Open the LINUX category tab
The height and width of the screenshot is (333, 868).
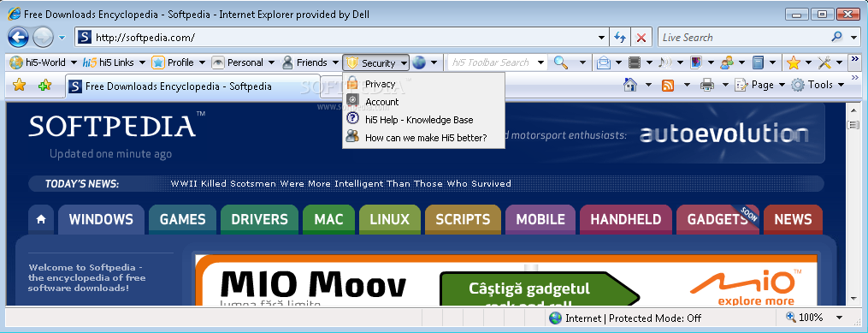coord(390,219)
